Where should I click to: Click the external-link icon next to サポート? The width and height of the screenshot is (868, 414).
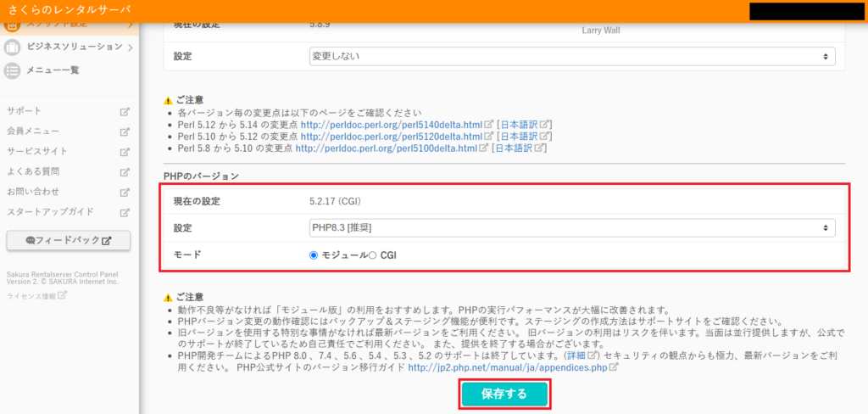pos(125,111)
